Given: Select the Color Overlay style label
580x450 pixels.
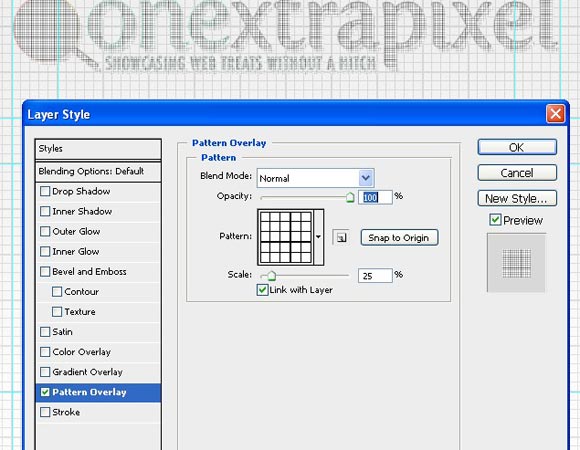Looking at the screenshot, I should pyautogui.click(x=81, y=352).
